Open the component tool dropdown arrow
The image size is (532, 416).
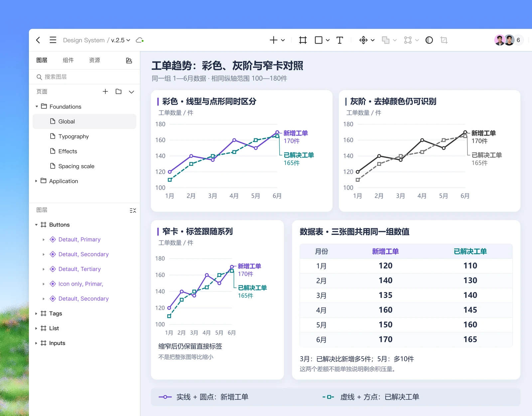tap(373, 40)
